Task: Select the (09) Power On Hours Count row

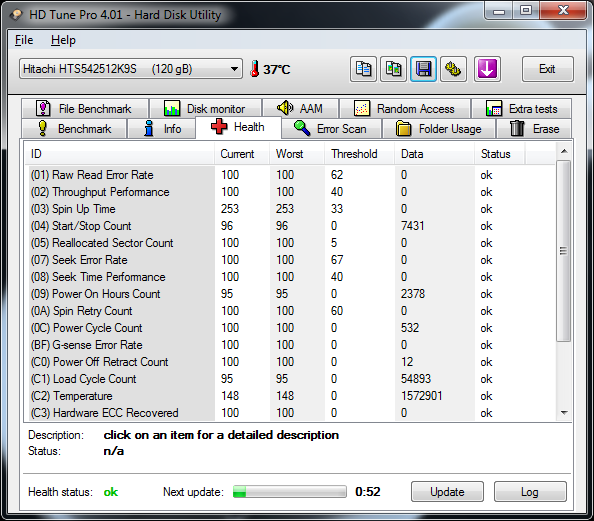Action: click(290, 294)
